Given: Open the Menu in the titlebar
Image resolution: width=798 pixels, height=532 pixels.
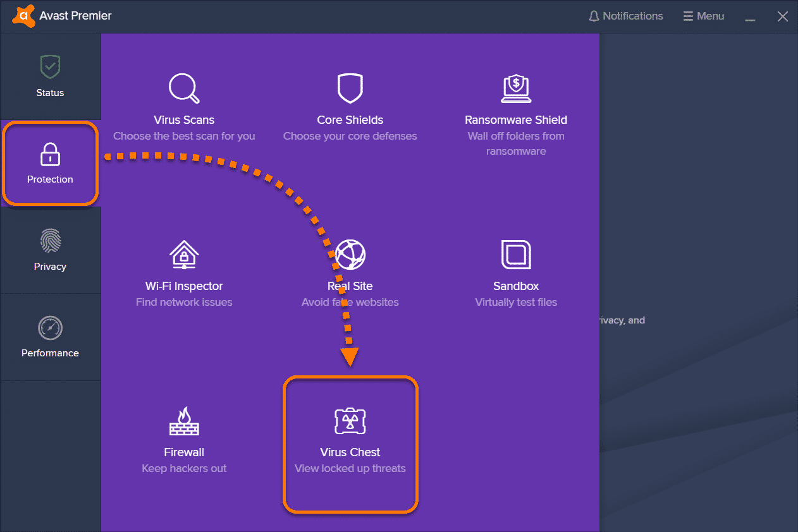Looking at the screenshot, I should pyautogui.click(x=703, y=16).
